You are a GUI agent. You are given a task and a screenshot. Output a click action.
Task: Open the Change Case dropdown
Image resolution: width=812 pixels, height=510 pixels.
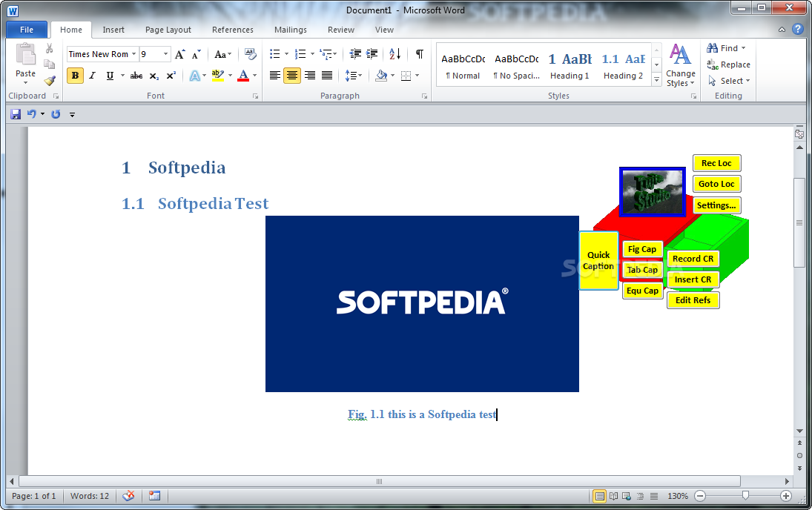(x=222, y=54)
